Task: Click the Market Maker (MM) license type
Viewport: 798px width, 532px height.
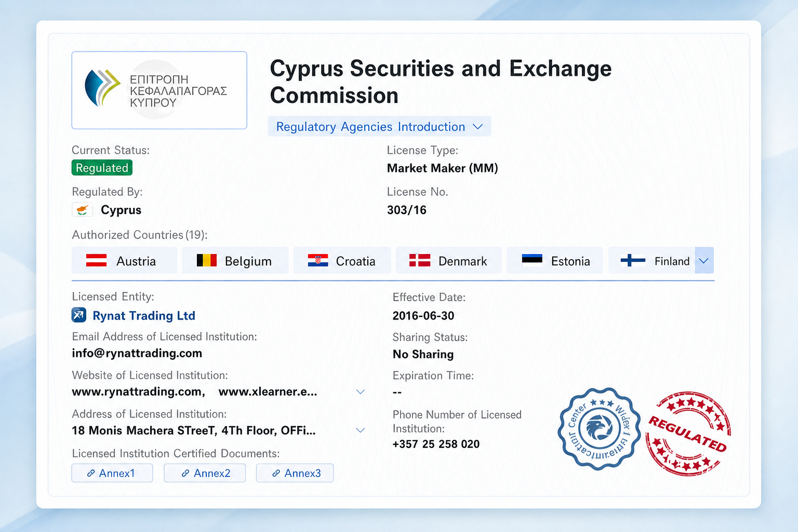Action: click(443, 168)
